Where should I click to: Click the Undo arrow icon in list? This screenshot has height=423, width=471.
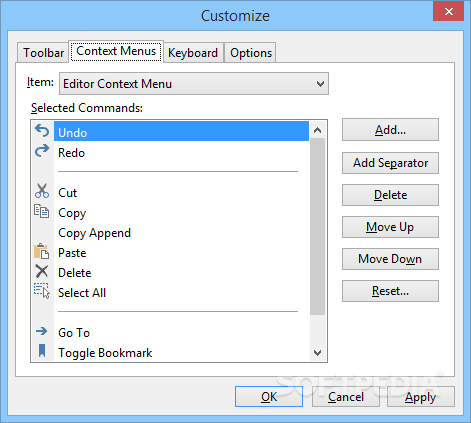pyautogui.click(x=42, y=131)
